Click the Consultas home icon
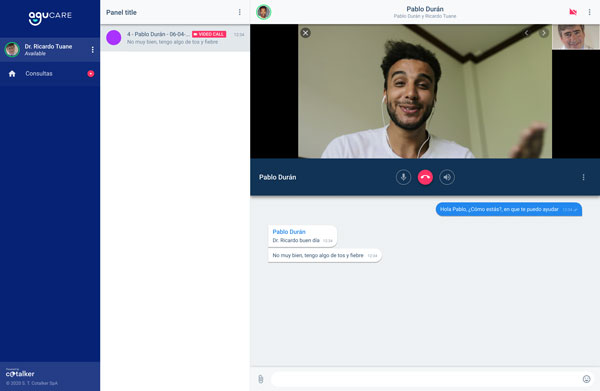The image size is (600, 391). pyautogui.click(x=12, y=73)
